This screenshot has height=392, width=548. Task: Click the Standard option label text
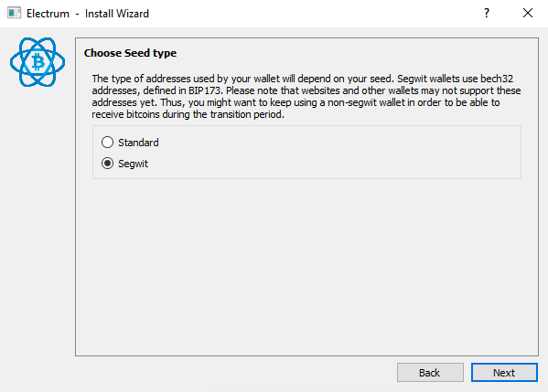point(138,143)
